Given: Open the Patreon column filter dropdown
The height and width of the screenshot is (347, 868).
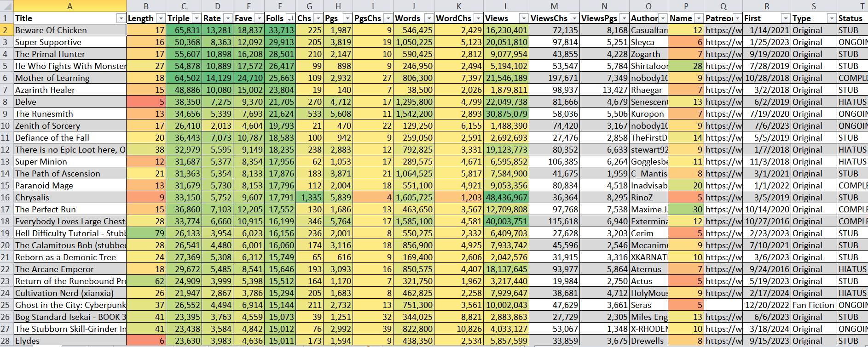Looking at the screenshot, I should click(737, 18).
